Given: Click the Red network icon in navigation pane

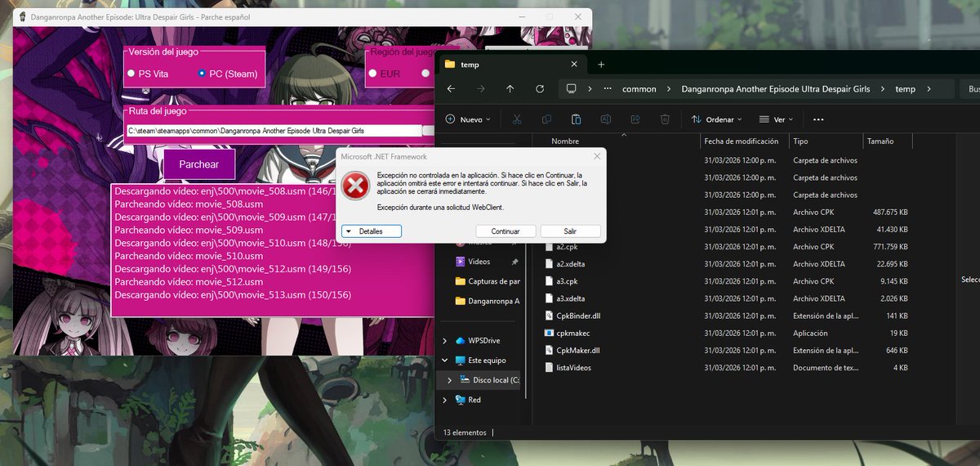Looking at the screenshot, I should pos(461,400).
